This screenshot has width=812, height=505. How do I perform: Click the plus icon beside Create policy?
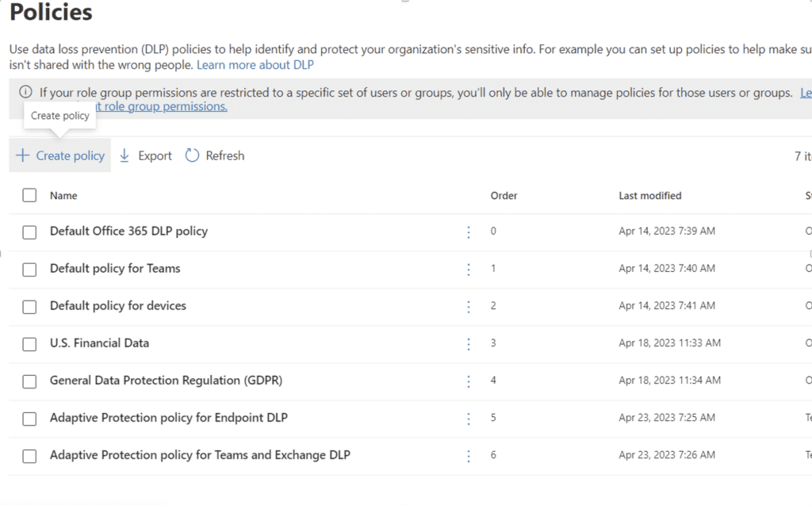(x=23, y=155)
